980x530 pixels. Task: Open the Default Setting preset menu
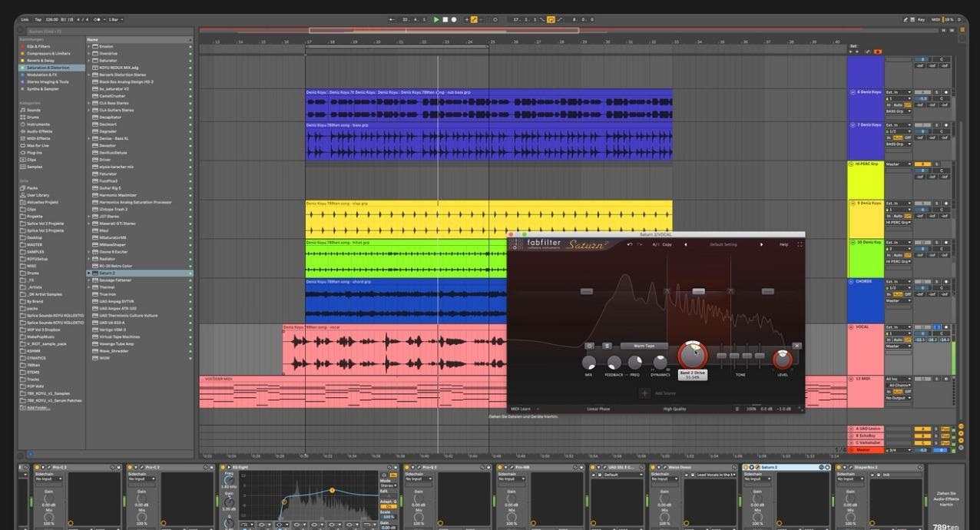723,244
